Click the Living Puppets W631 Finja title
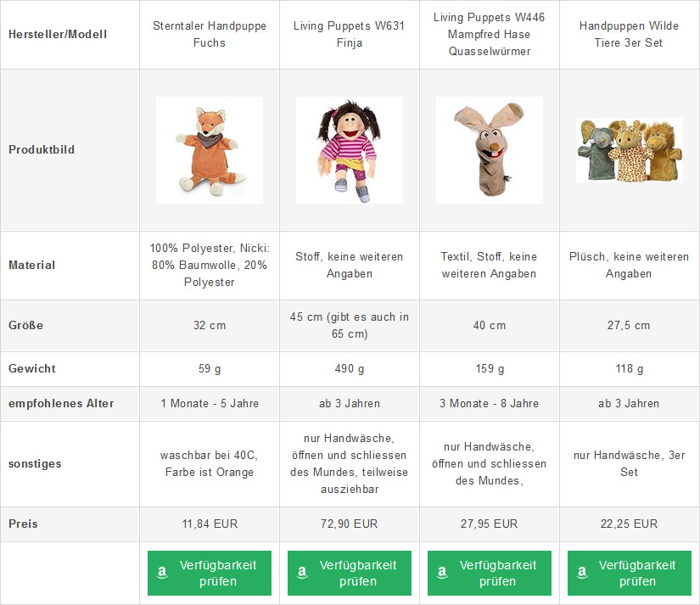This screenshot has height=605, width=700. coord(349,34)
